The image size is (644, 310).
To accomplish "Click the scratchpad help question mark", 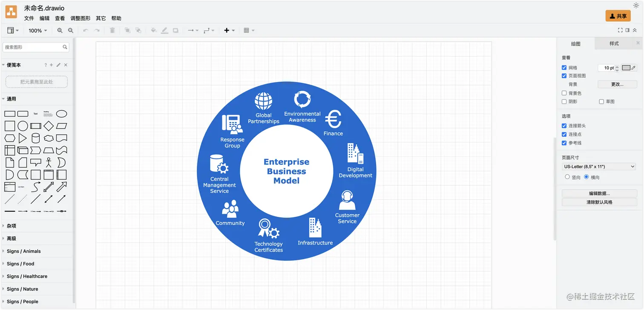I will [46, 65].
